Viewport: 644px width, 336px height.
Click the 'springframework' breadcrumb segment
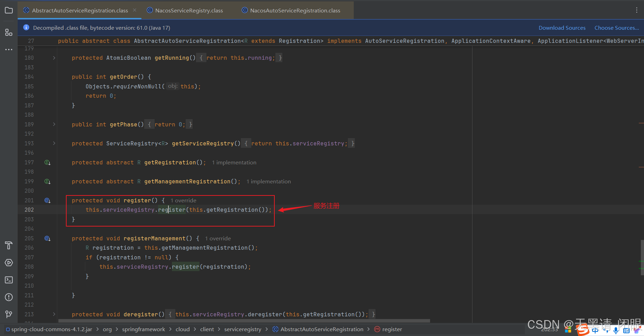(x=144, y=329)
